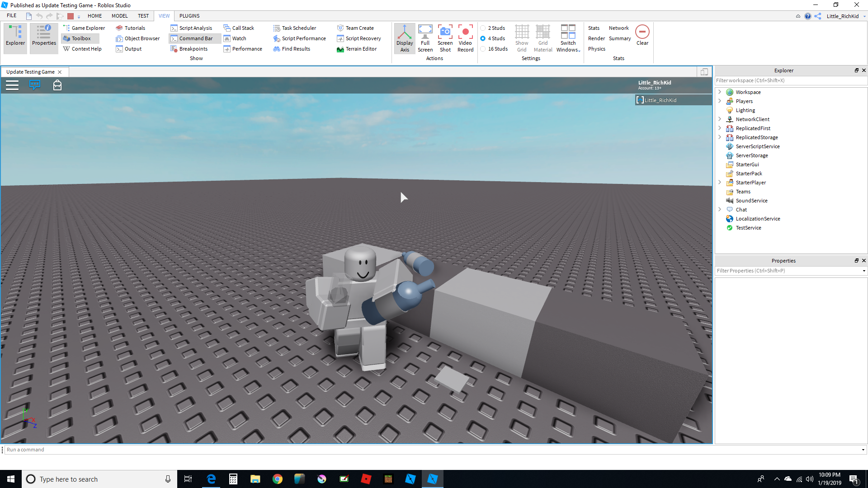Select the 16 Studs radio option
Screen dimensions: 868x488
[483, 49]
